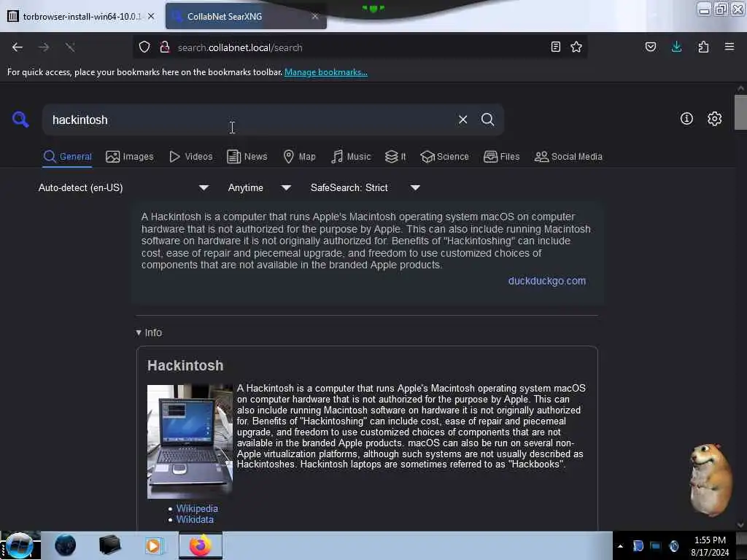Select the General category tab
This screenshot has width=747, height=560.
tap(67, 157)
